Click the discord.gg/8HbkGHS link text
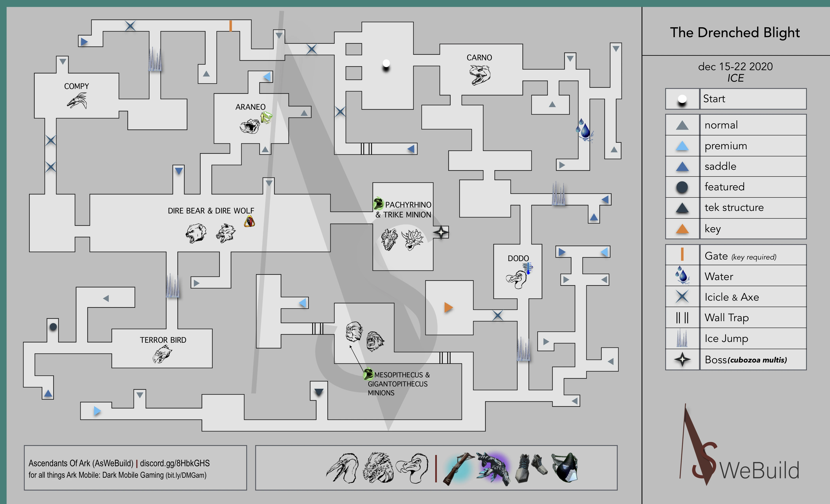830x504 pixels. click(175, 463)
